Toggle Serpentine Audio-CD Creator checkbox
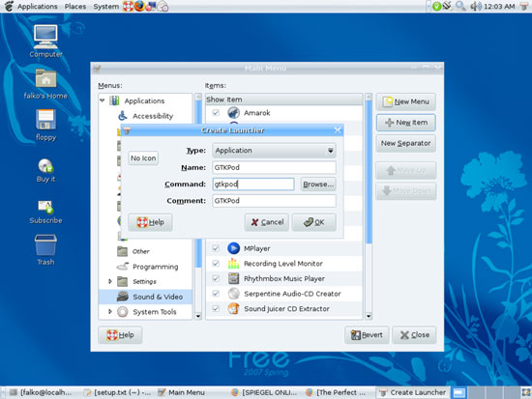This screenshot has height=399, width=532. (216, 294)
